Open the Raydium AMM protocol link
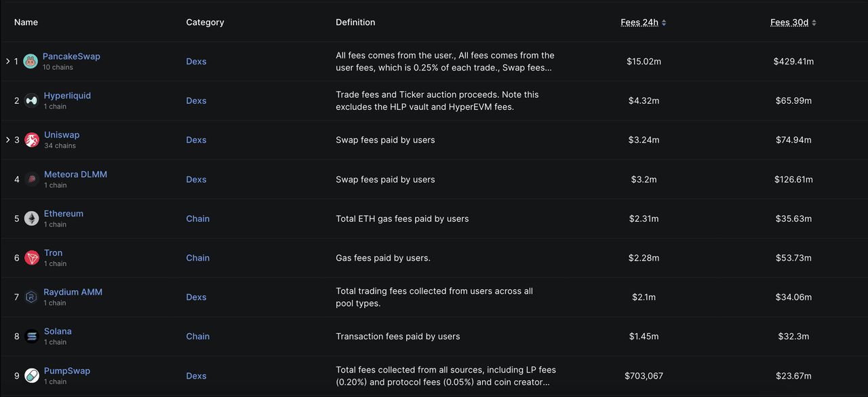This screenshot has width=868, height=397. (73, 292)
